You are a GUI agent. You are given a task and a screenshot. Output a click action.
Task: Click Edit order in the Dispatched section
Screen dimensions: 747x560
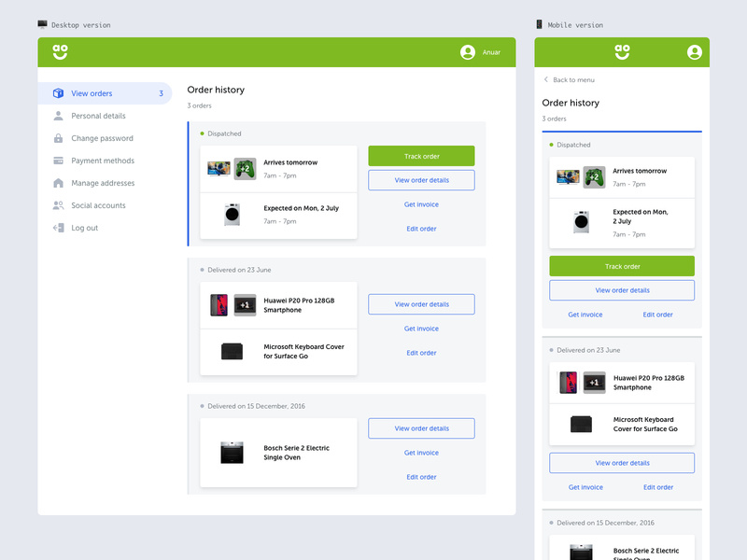[x=422, y=228]
